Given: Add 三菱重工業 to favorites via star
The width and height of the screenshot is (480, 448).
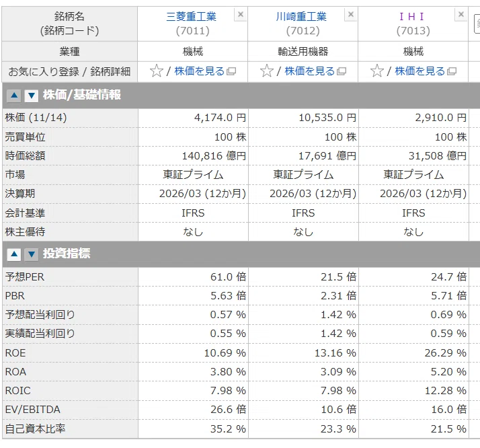Looking at the screenshot, I should tap(157, 71).
